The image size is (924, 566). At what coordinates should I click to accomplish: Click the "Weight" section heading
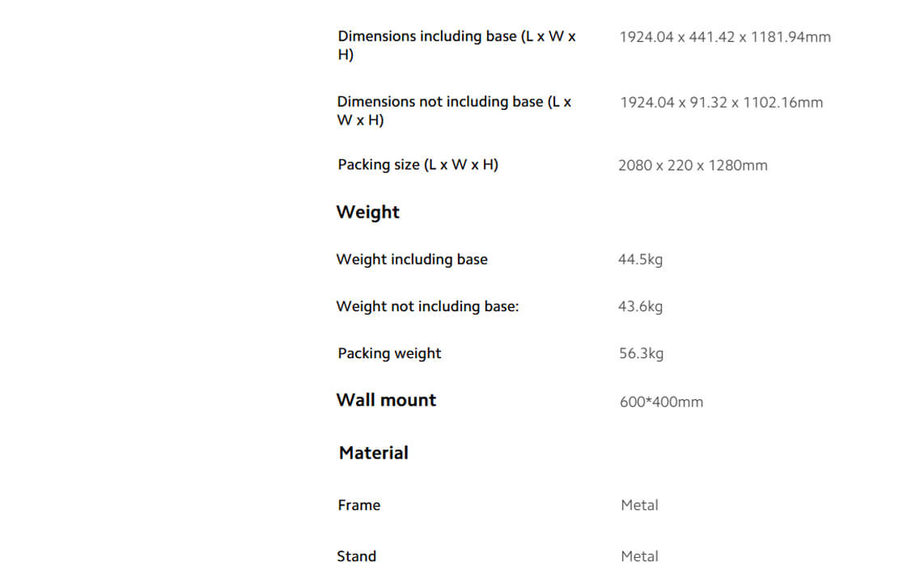[x=368, y=212]
